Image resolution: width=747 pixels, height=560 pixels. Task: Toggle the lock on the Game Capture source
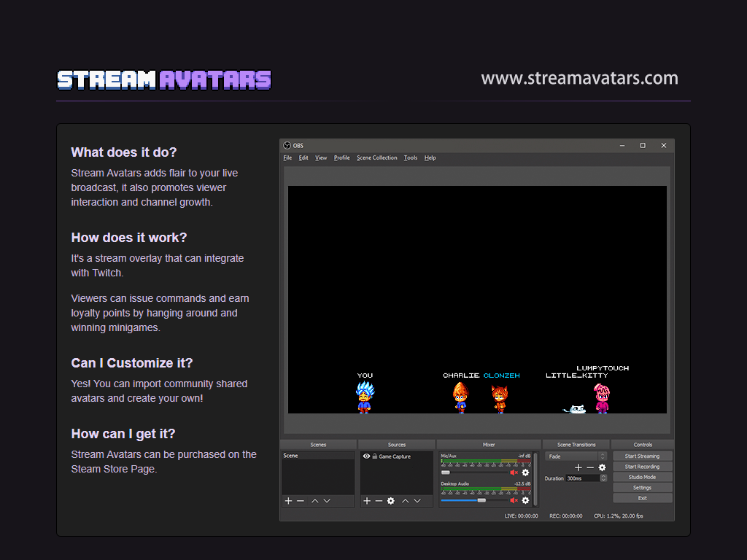tap(375, 456)
